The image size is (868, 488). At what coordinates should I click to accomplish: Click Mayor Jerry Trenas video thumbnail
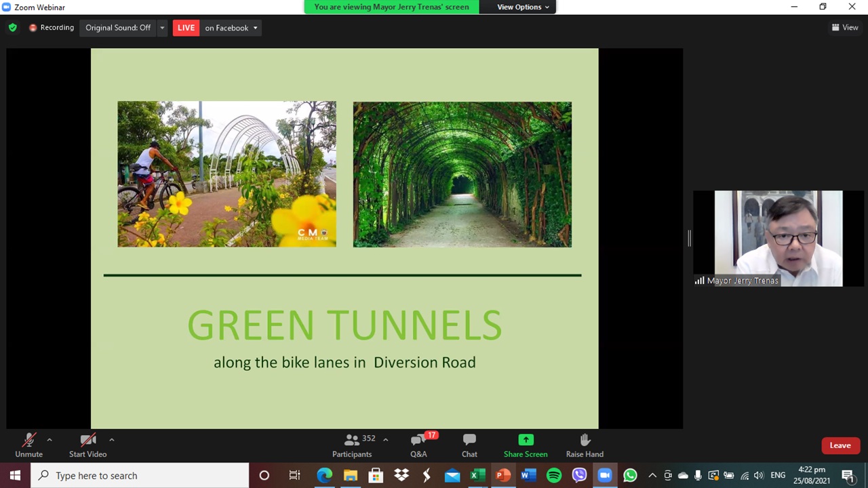click(x=778, y=238)
